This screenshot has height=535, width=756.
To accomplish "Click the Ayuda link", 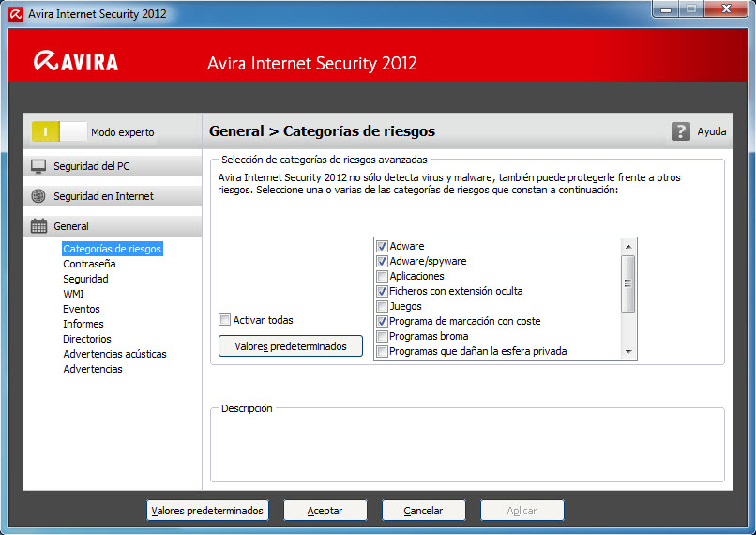I will tap(711, 131).
